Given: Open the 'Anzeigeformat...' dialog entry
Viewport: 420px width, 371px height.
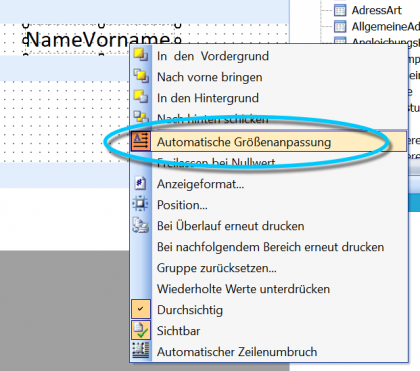Looking at the screenshot, I should click(200, 184).
